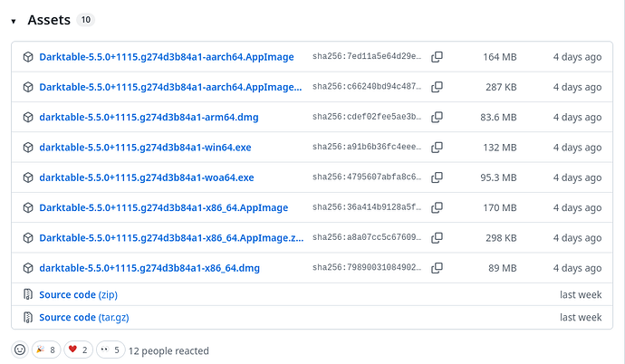The height and width of the screenshot is (364, 625).
Task: Click archive icon beside Source code (tar.gz)
Action: click(x=28, y=317)
